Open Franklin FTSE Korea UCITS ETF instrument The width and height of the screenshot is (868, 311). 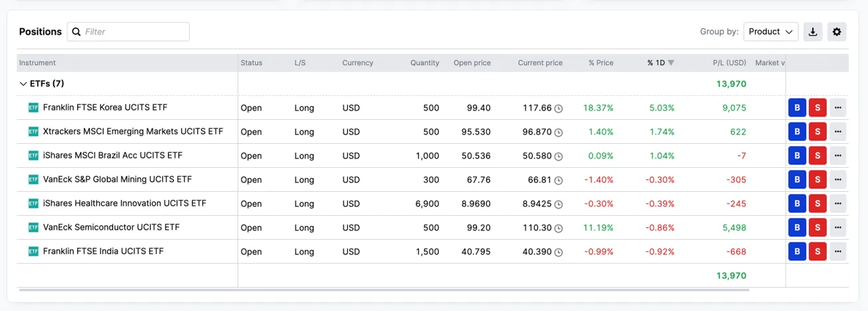105,107
